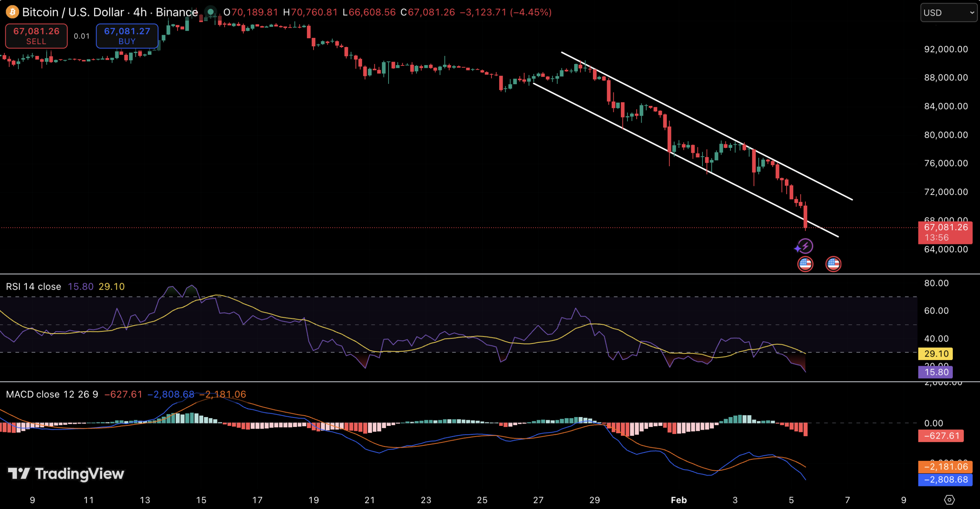Click the green market status dot beside Binance
Viewport: 980px width, 509px height.
210,12
